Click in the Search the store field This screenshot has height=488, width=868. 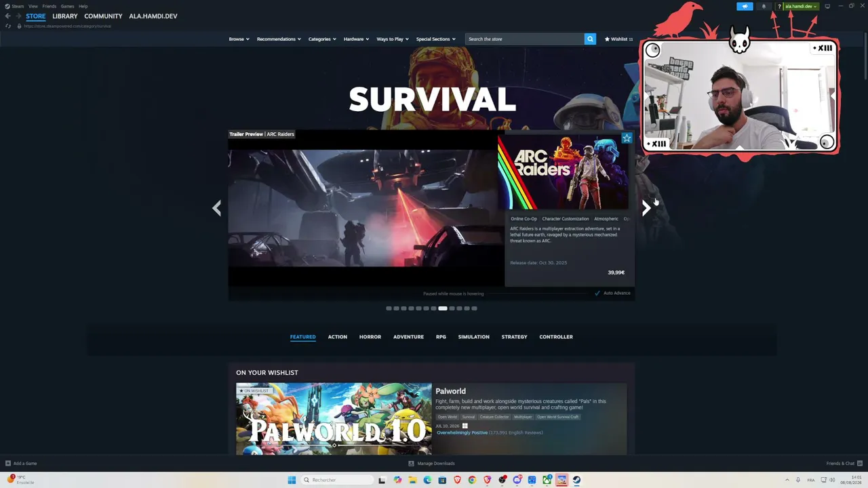click(x=525, y=39)
